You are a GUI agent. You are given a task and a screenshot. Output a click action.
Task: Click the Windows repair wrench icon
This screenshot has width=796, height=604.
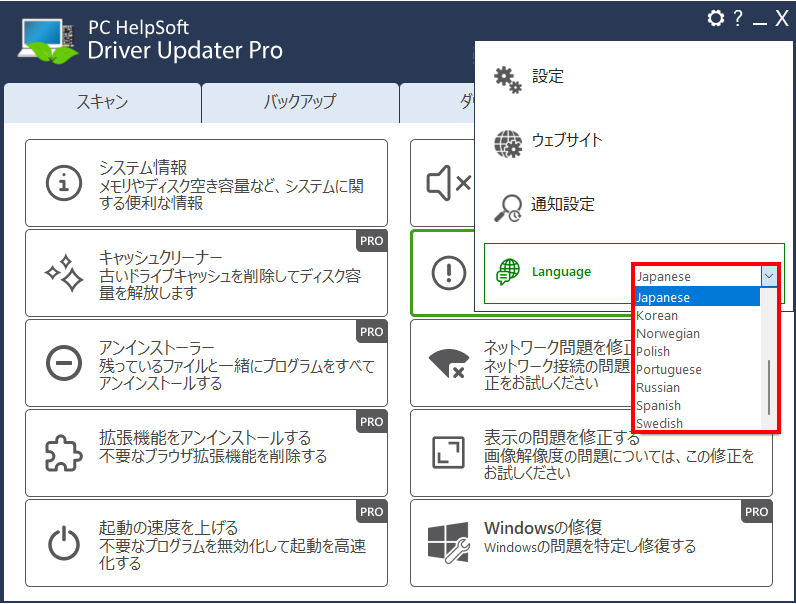tap(448, 543)
